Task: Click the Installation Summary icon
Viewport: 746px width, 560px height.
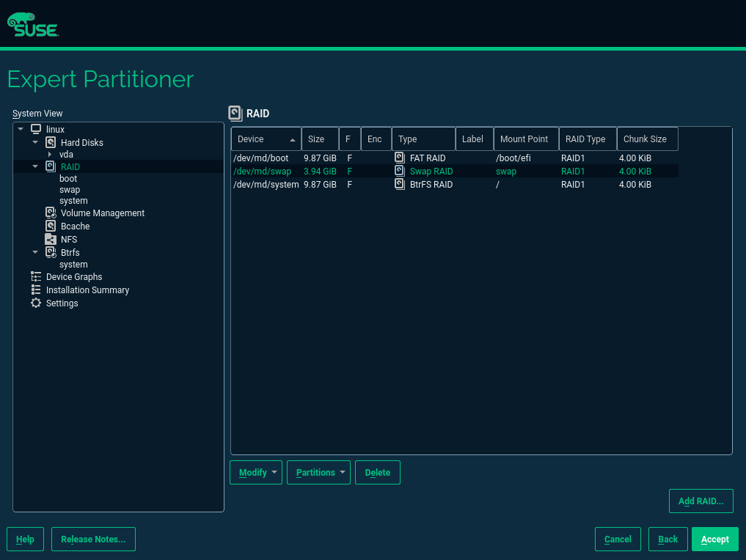Action: click(36, 290)
